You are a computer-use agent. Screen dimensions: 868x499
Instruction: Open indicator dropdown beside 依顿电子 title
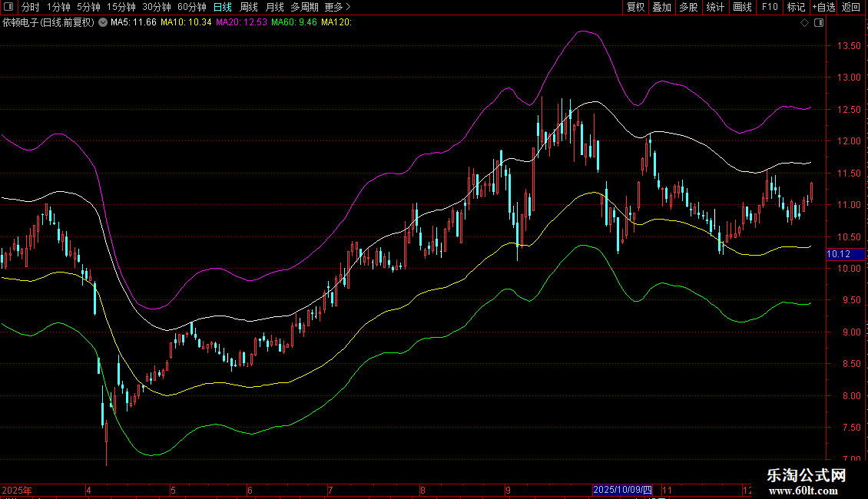103,22
